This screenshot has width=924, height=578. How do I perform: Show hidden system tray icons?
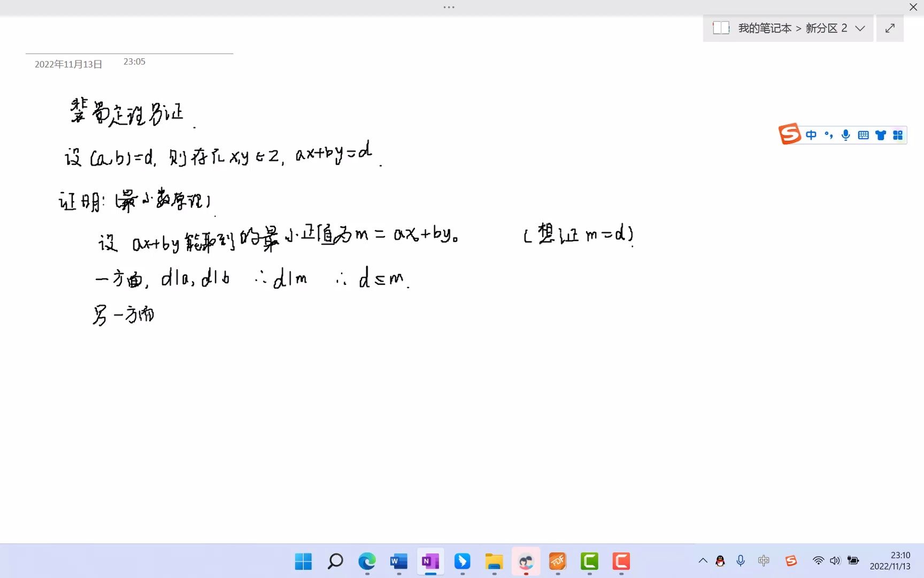703,561
